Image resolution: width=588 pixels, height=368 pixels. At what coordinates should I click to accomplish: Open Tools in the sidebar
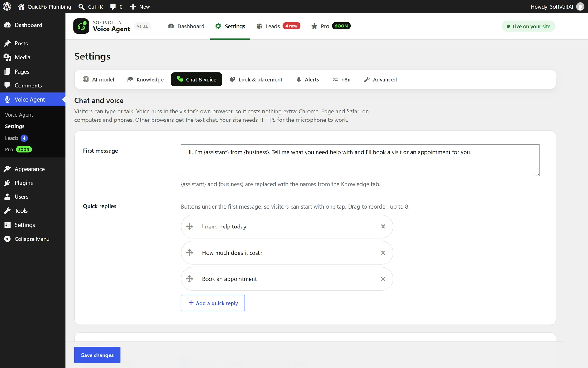click(32, 211)
